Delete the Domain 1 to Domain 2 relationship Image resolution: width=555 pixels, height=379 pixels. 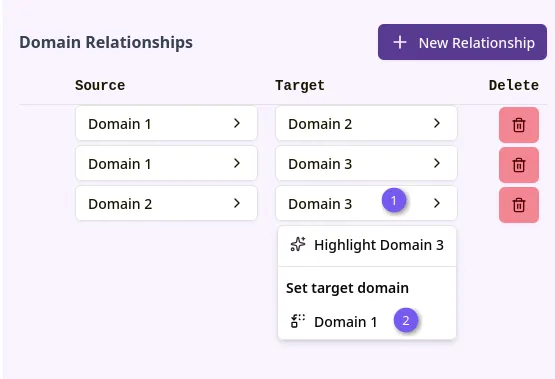(519, 125)
